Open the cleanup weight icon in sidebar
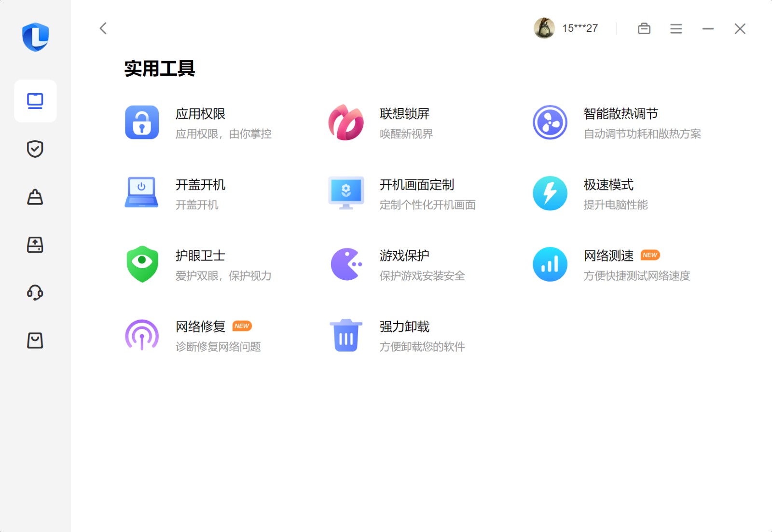The image size is (772, 532). click(35, 197)
